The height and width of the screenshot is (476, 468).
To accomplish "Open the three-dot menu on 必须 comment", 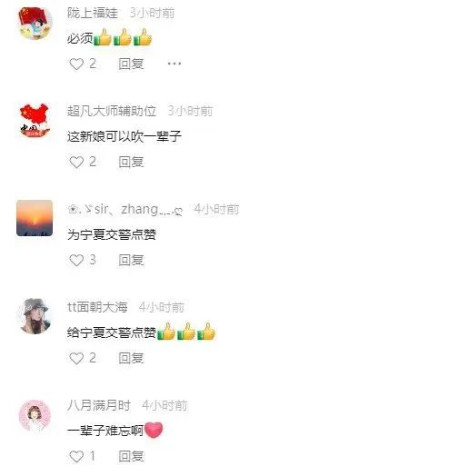I will pos(174,64).
